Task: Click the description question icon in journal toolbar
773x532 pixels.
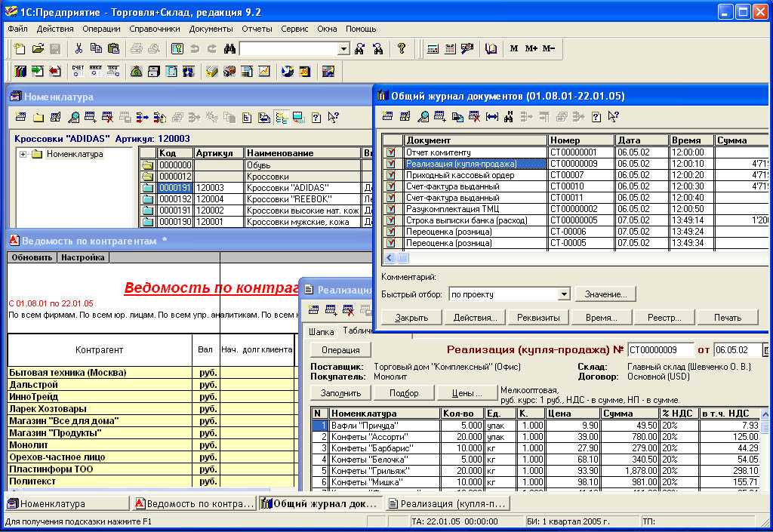Action: 596,117
